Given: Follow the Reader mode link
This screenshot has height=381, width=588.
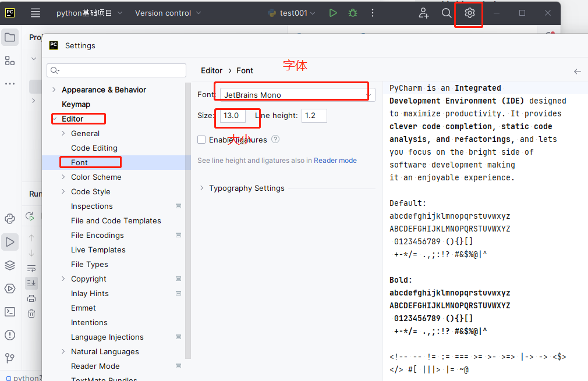Looking at the screenshot, I should (335, 161).
